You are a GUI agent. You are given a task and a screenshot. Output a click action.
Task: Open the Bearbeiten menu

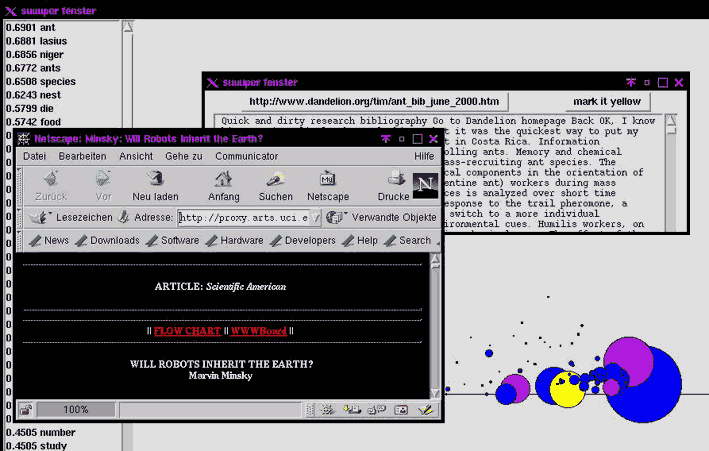click(x=82, y=156)
